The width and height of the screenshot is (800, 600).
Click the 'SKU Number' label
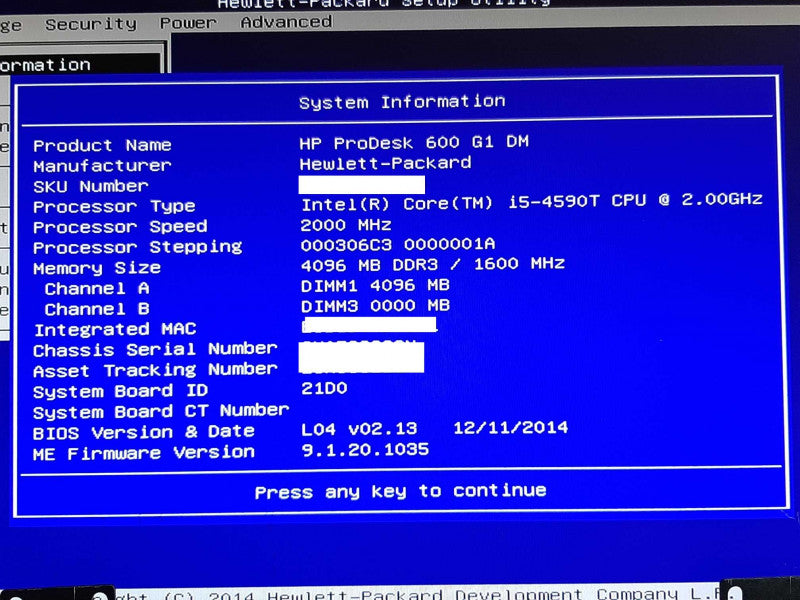91,186
